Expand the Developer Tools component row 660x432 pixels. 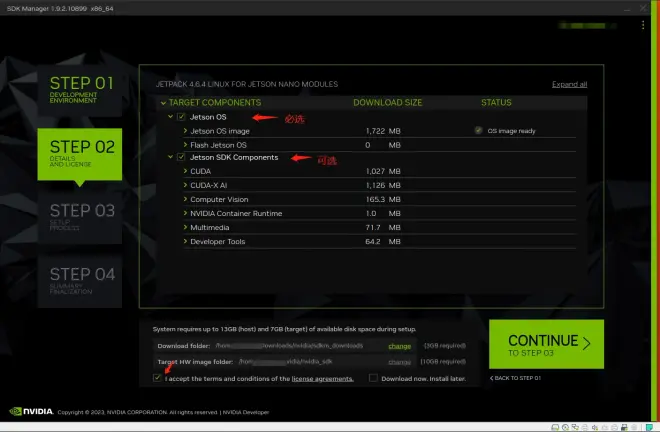[185, 241]
